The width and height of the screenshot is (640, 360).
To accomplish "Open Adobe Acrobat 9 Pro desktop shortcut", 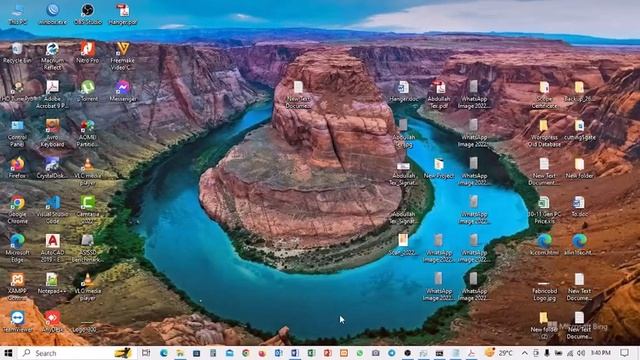I will pyautogui.click(x=52, y=94).
